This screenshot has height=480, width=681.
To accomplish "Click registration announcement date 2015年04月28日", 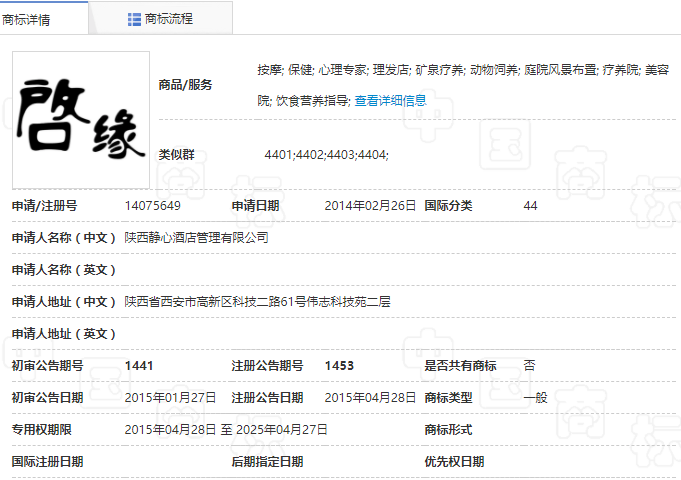I will click(369, 398).
